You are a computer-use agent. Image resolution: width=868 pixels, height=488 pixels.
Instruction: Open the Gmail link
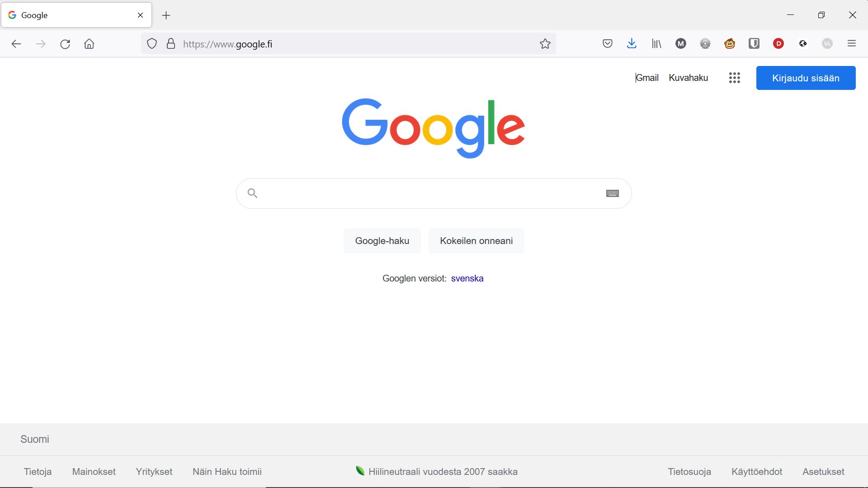click(x=647, y=78)
